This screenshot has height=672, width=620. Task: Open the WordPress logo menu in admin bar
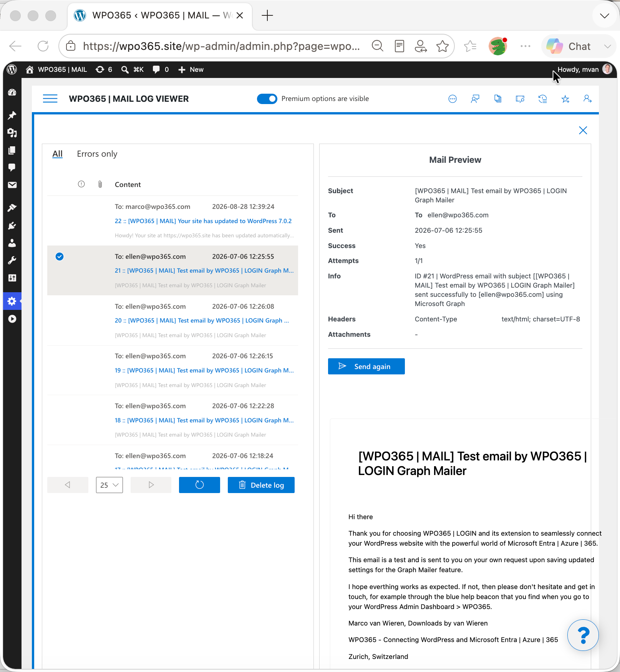12,70
